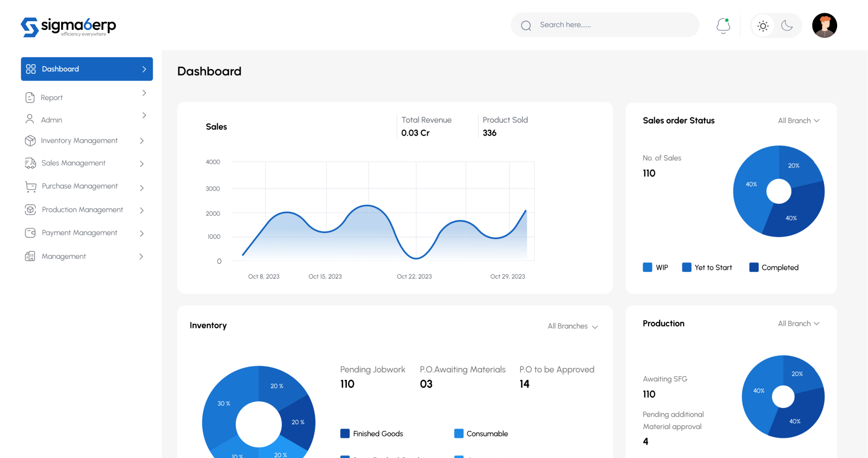The image size is (868, 458).
Task: Click the Finished Goods color swatch
Action: pos(345,433)
